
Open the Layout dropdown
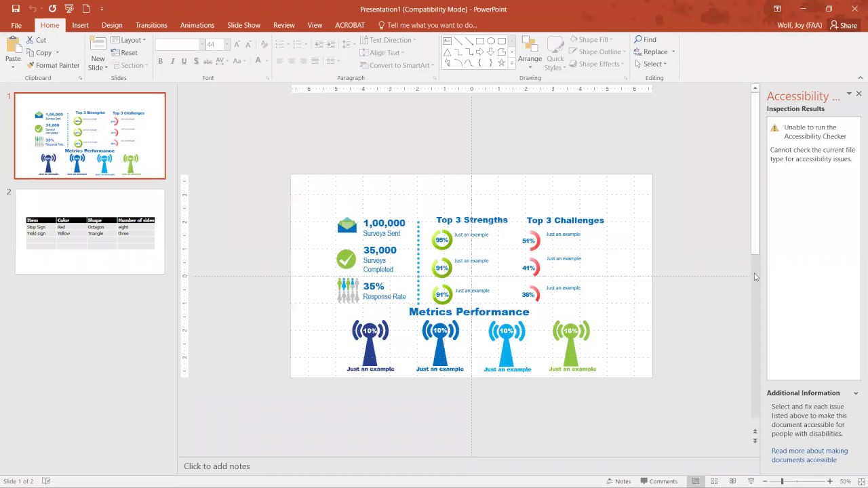[x=128, y=40]
